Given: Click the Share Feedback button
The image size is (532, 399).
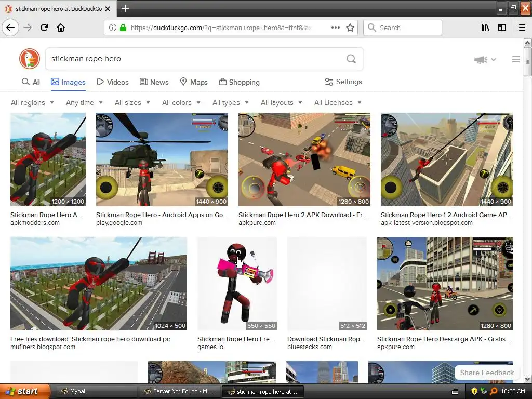Looking at the screenshot, I should point(487,373).
